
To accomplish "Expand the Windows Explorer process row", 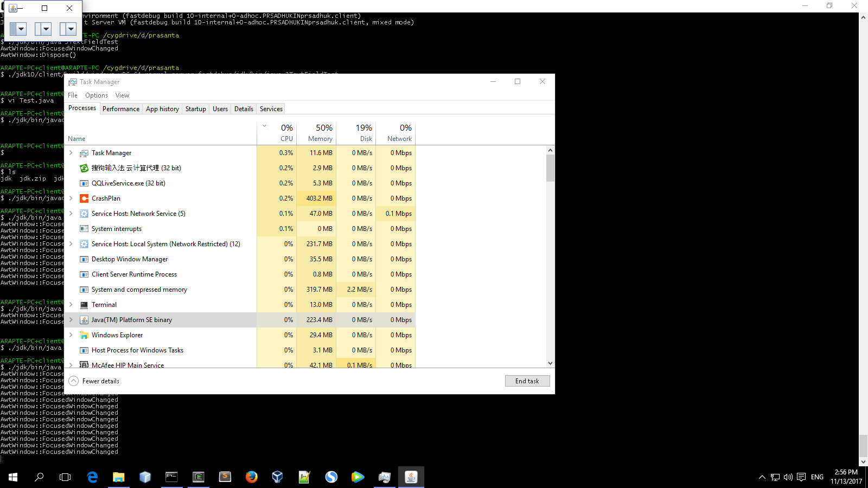I will pos(71,335).
